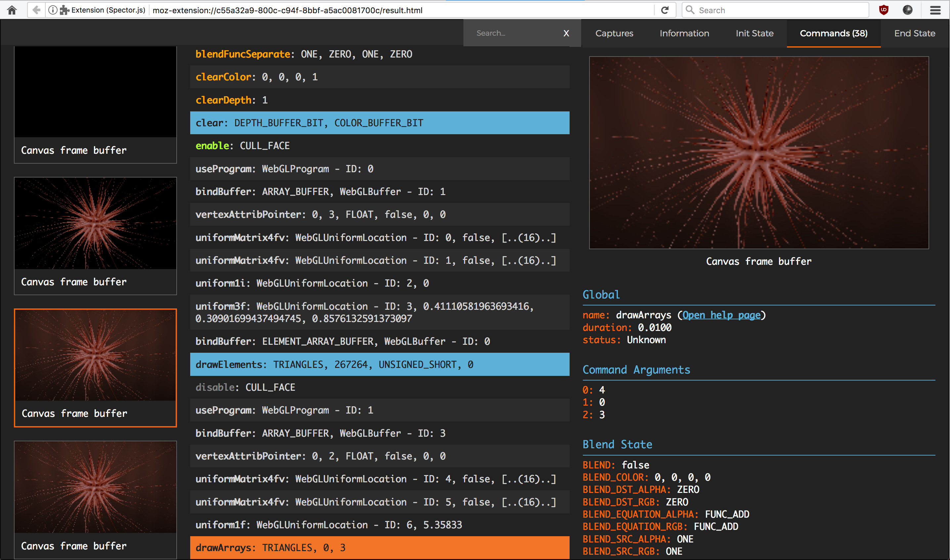Select uniformMatrix4fv location ID: 1 command

[x=379, y=260]
